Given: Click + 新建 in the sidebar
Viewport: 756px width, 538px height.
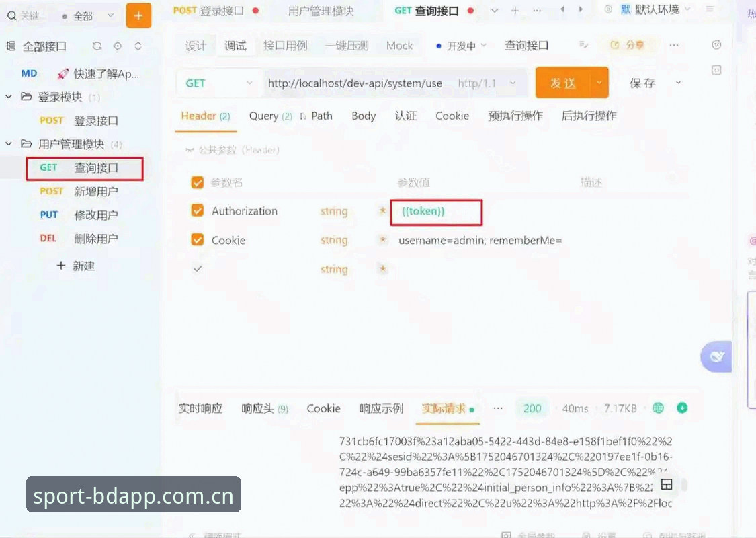Looking at the screenshot, I should (x=76, y=266).
